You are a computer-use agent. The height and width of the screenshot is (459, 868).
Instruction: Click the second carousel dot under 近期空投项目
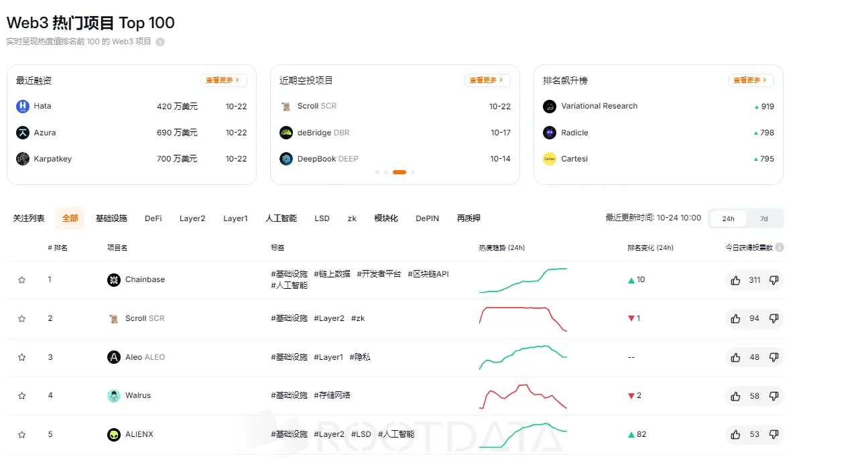point(386,172)
